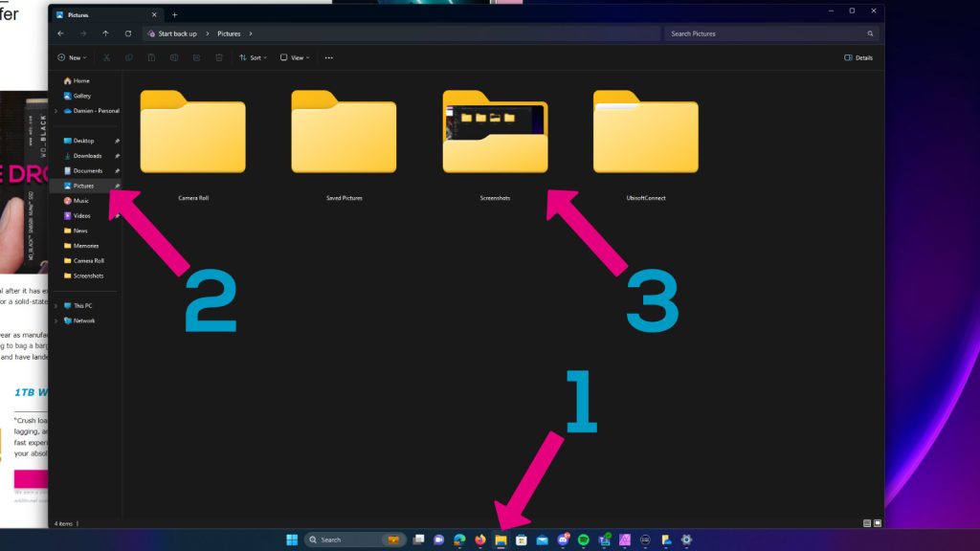
Task: Open the See more ellipsis menu
Action: click(x=327, y=57)
